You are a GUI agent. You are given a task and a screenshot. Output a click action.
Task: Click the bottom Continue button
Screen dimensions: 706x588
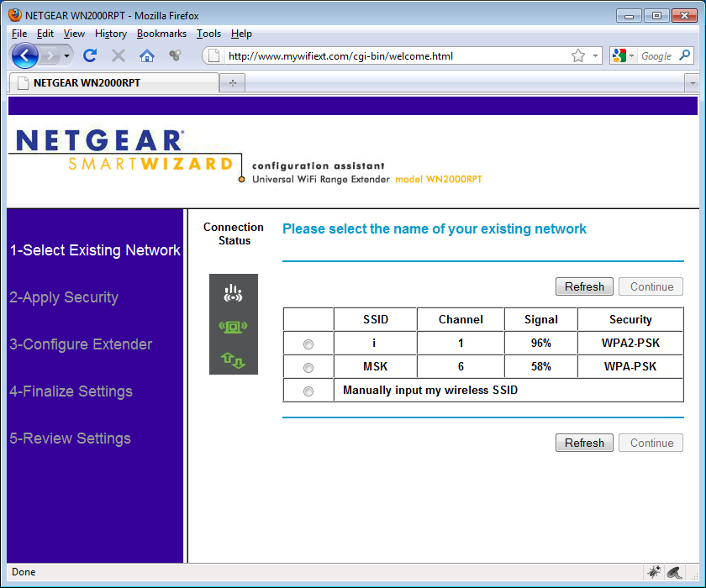point(651,443)
